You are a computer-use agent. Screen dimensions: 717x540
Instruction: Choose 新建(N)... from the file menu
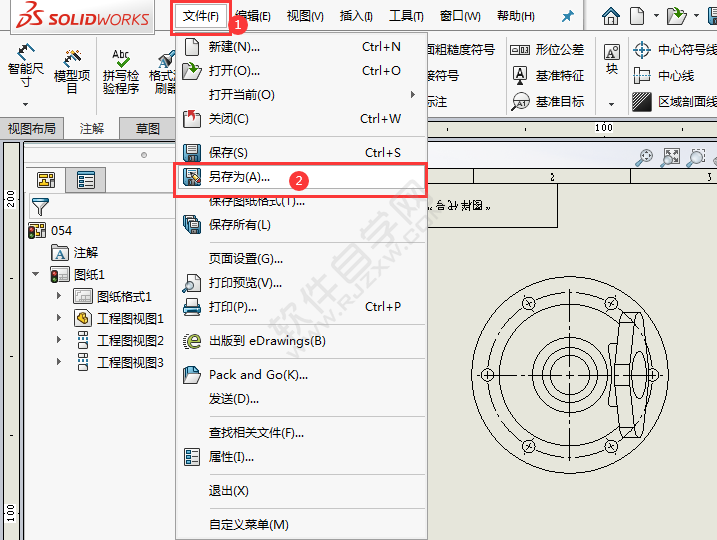coord(301,47)
